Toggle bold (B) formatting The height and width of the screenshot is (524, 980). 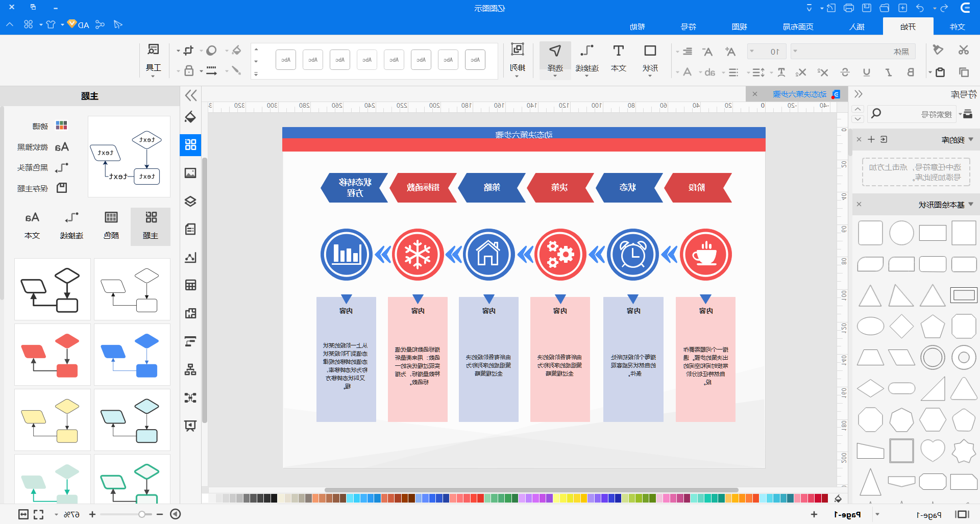click(x=910, y=72)
